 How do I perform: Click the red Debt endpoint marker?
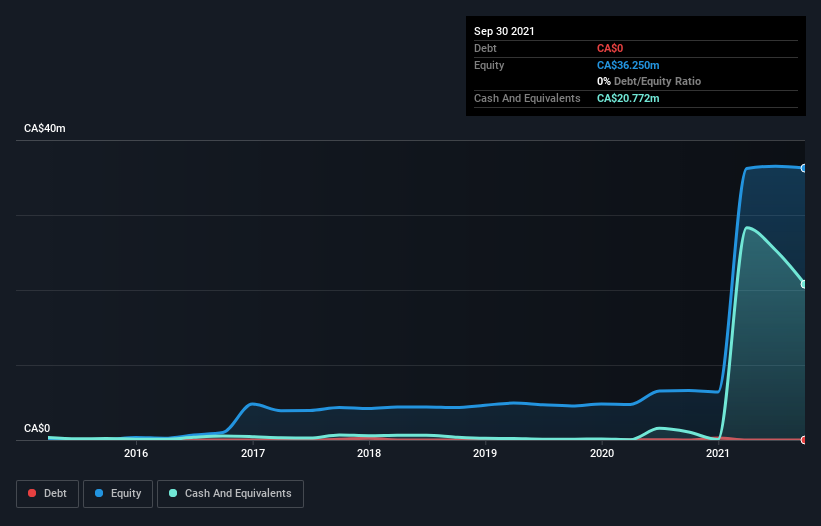point(804,440)
